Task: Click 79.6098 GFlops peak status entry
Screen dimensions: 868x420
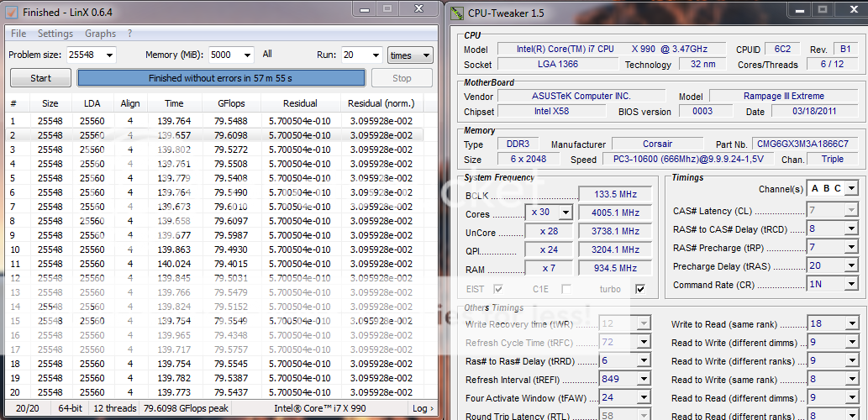Action: click(184, 408)
